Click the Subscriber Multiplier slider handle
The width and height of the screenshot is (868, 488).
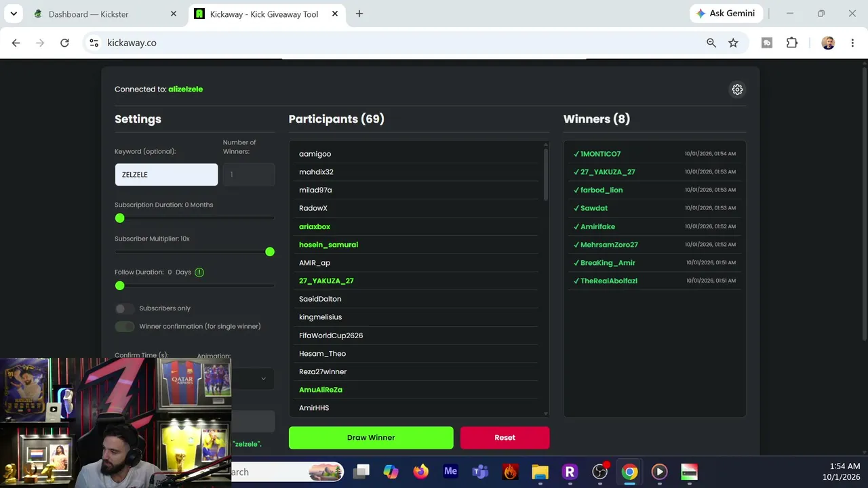tap(270, 252)
